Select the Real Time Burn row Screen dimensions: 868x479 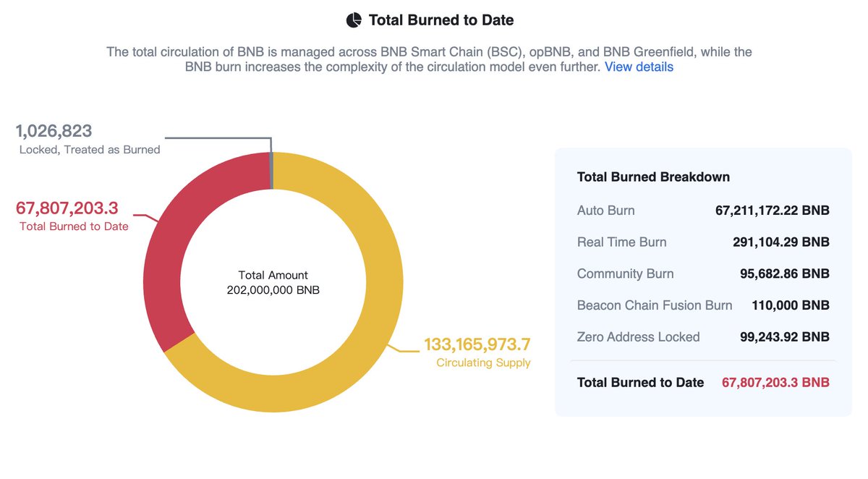(703, 242)
